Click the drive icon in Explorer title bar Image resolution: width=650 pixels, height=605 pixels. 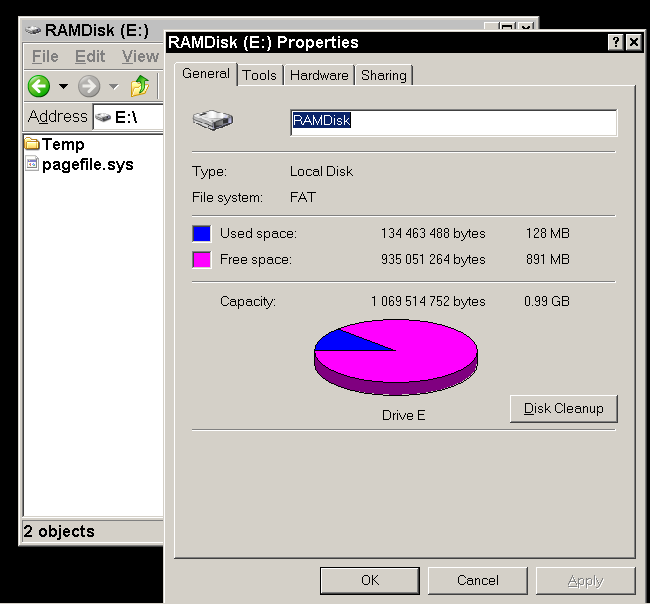tap(33, 30)
